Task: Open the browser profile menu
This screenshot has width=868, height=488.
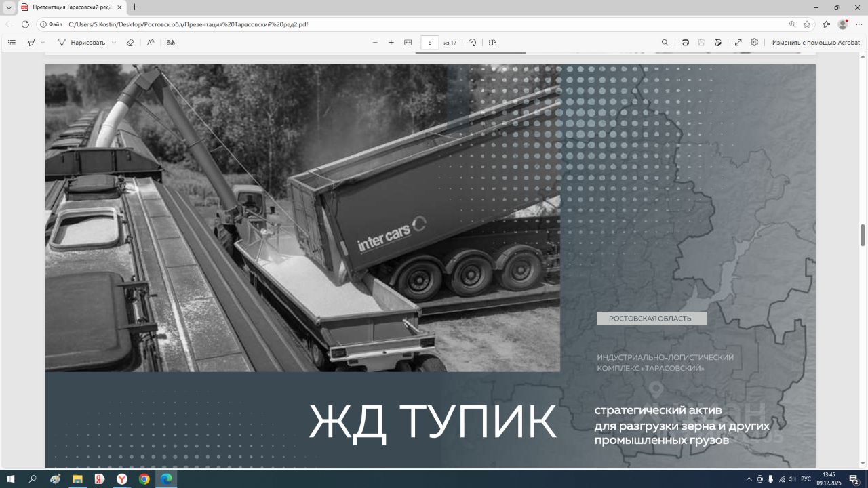Action: [x=843, y=24]
